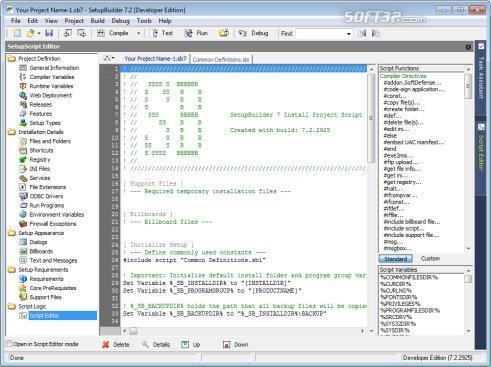Collapse the Project Definition folder

pos(12,59)
